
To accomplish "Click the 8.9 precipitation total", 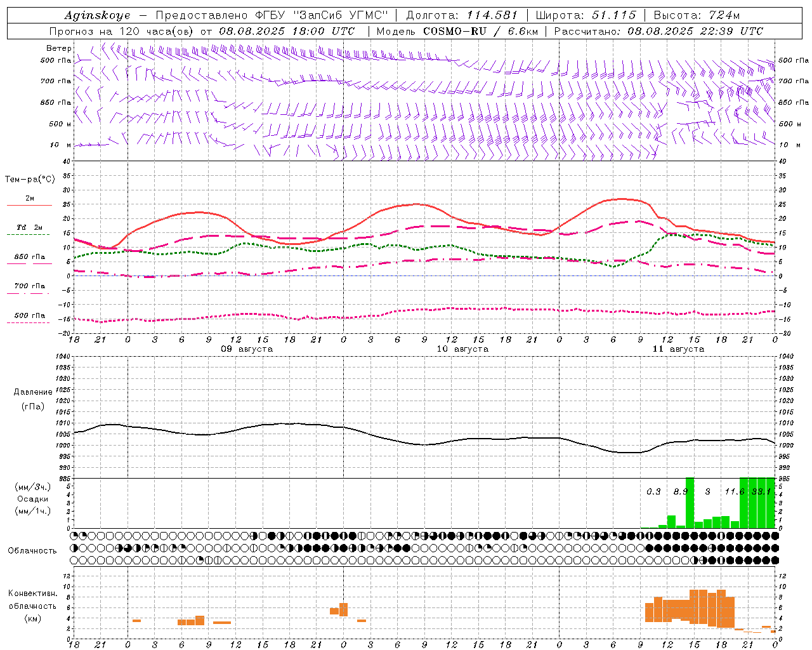I will pyautogui.click(x=681, y=491).
